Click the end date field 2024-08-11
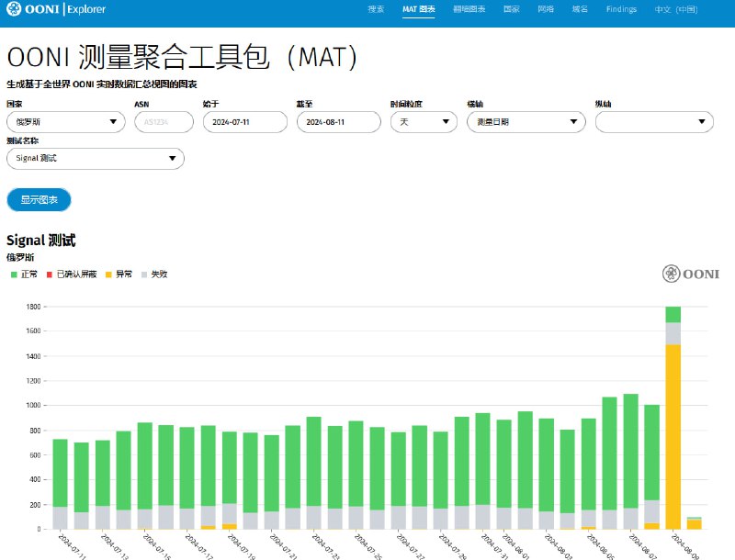Image resolution: width=735 pixels, height=560 pixels. [339, 122]
